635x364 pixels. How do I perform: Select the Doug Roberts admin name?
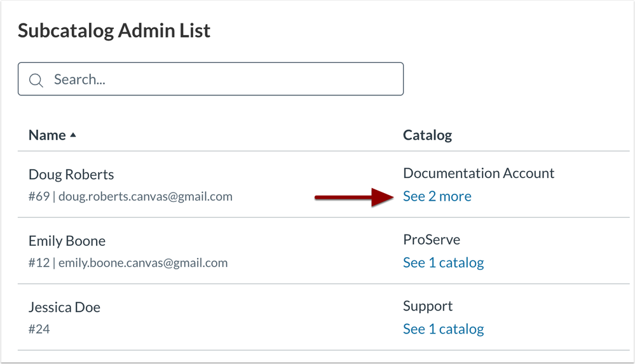coord(71,175)
